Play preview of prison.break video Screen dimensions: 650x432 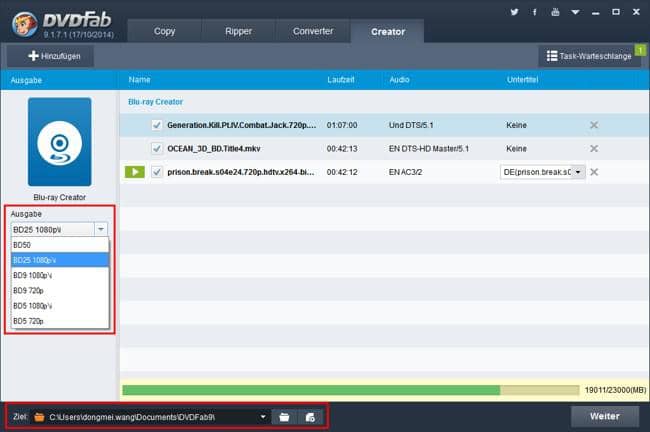tap(135, 172)
